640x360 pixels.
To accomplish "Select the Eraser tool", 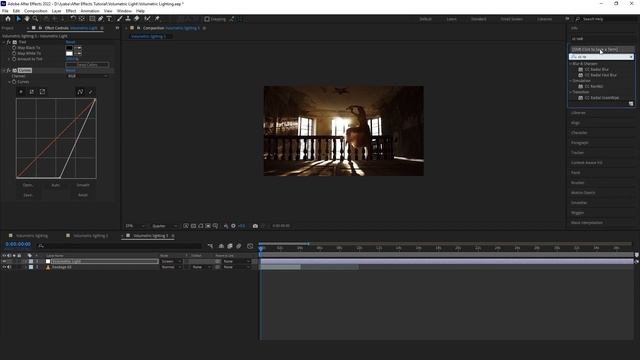I will [137, 19].
